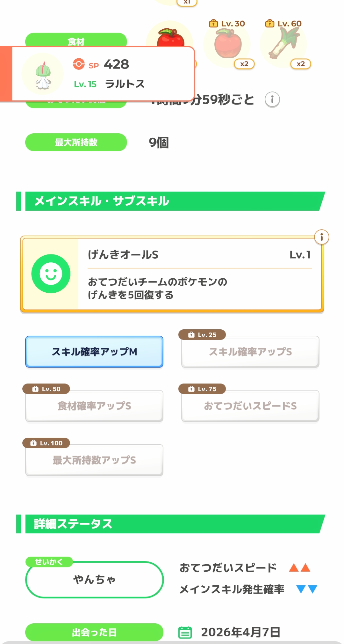344x644 pixels.
Task: Tap the green smiley main skill icon
Action: [51, 274]
